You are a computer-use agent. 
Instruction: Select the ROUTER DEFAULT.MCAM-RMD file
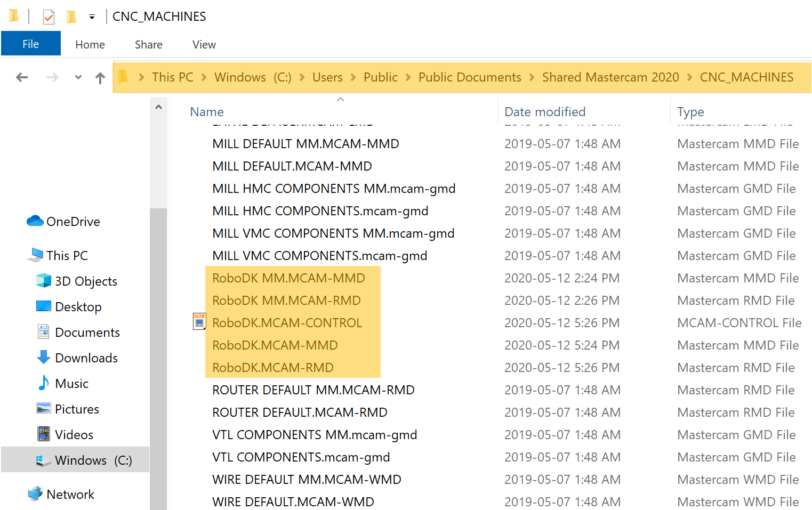(300, 412)
